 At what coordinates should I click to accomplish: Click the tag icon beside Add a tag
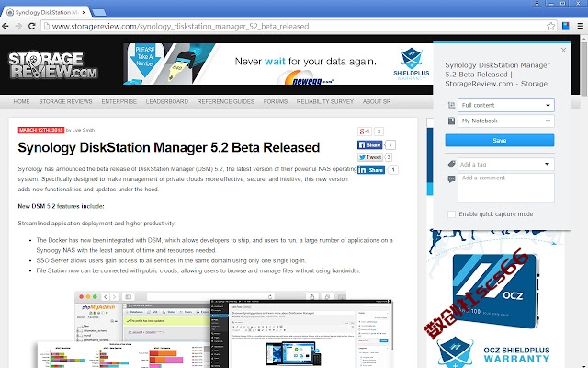451,164
